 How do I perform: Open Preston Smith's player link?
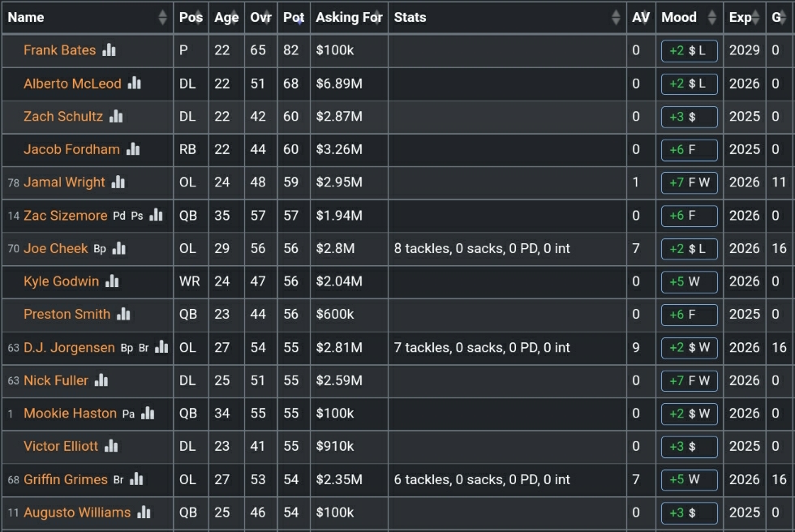[x=67, y=314]
